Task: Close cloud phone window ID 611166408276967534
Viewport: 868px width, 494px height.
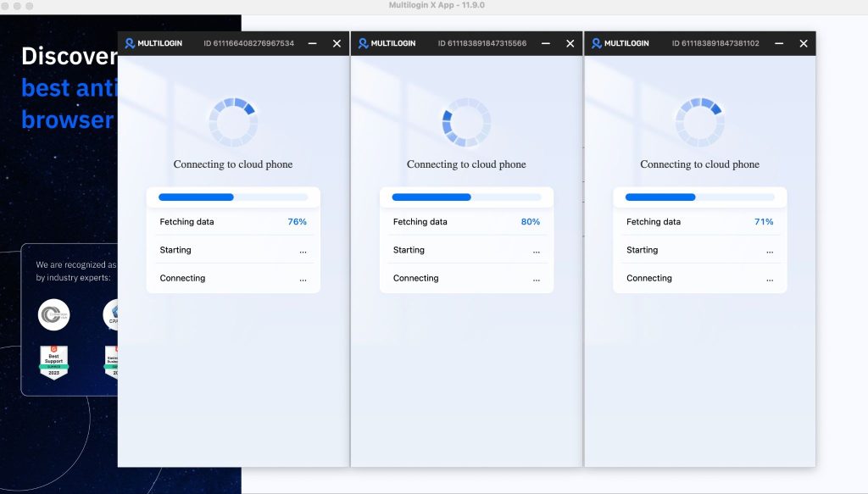Action: tap(337, 43)
